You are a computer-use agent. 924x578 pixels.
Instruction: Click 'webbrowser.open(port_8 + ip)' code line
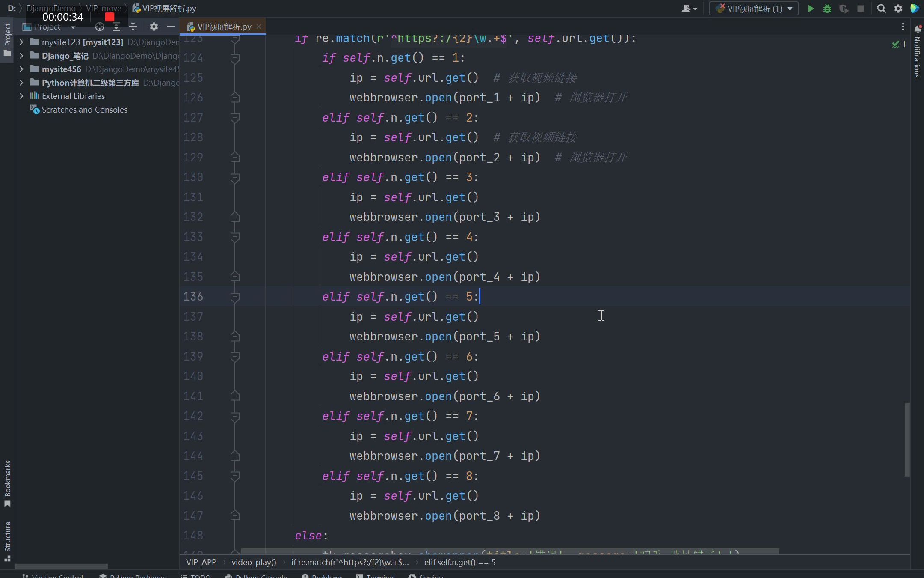coord(445,516)
